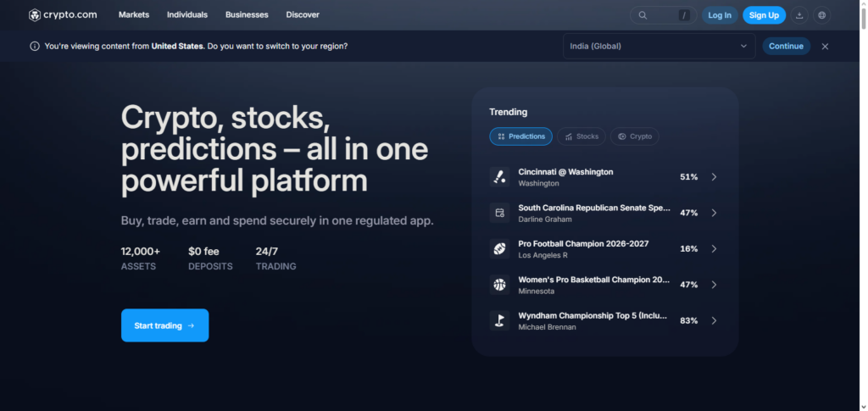Open the Individuals menu
The width and height of the screenshot is (868, 411).
(187, 15)
